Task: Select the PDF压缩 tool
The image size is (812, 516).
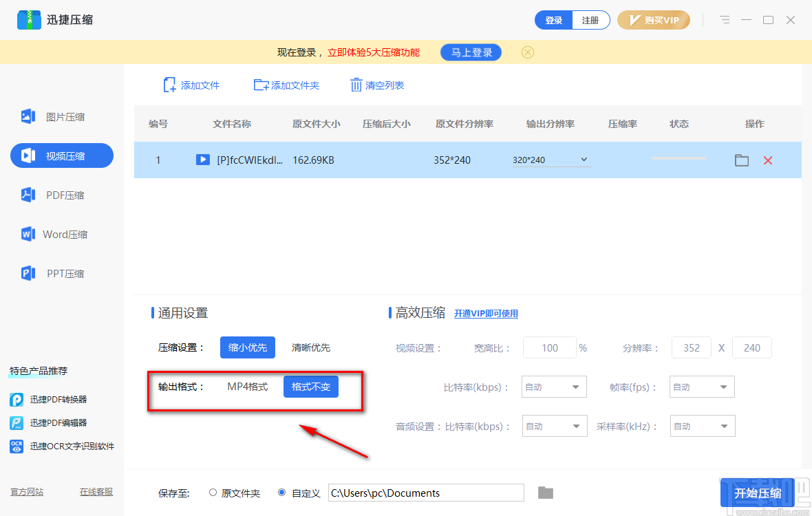Action: click(61, 195)
